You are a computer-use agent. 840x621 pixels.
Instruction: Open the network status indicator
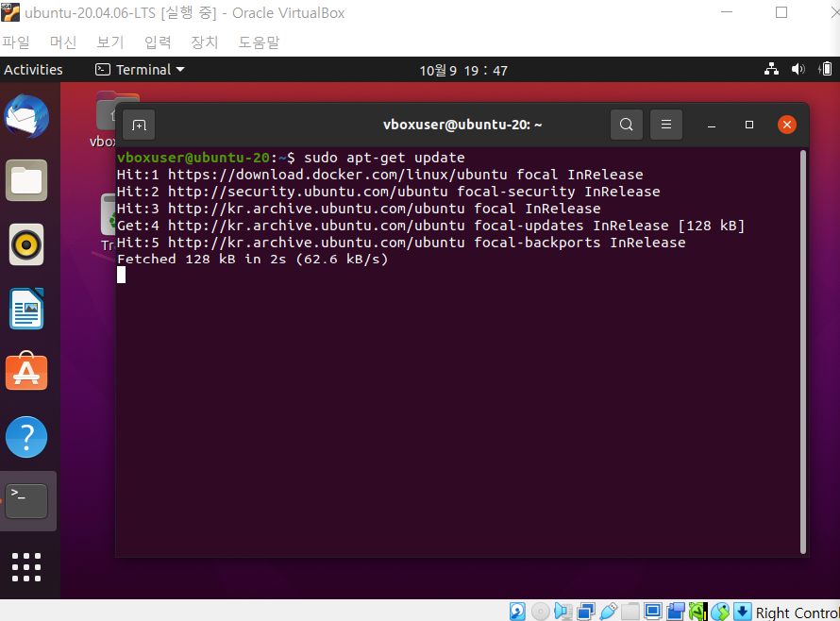pos(771,69)
